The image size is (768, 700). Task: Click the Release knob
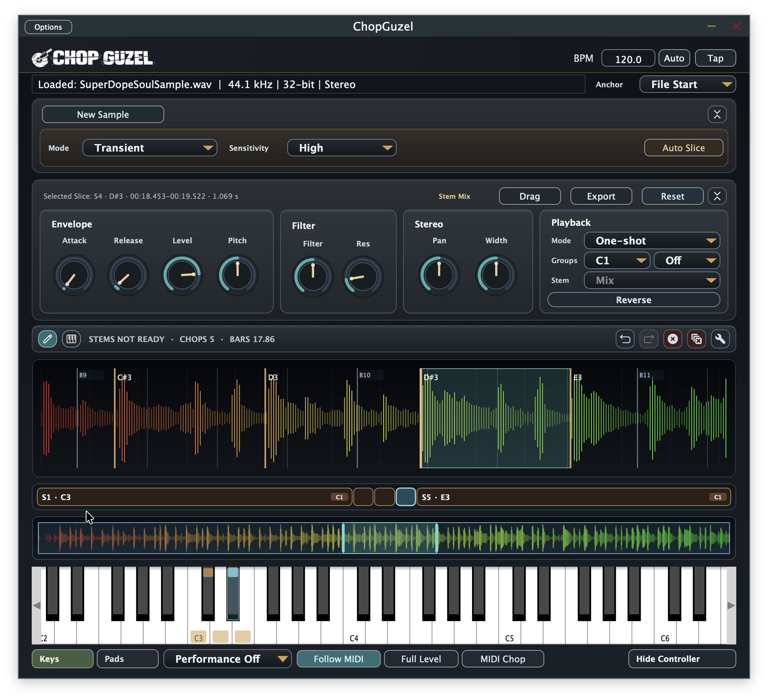(x=128, y=275)
